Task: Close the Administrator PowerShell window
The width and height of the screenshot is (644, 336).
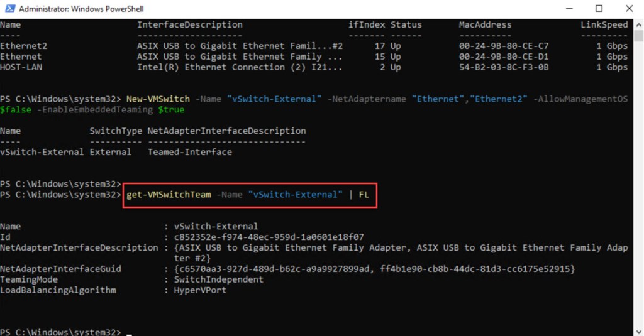Action: point(628,9)
